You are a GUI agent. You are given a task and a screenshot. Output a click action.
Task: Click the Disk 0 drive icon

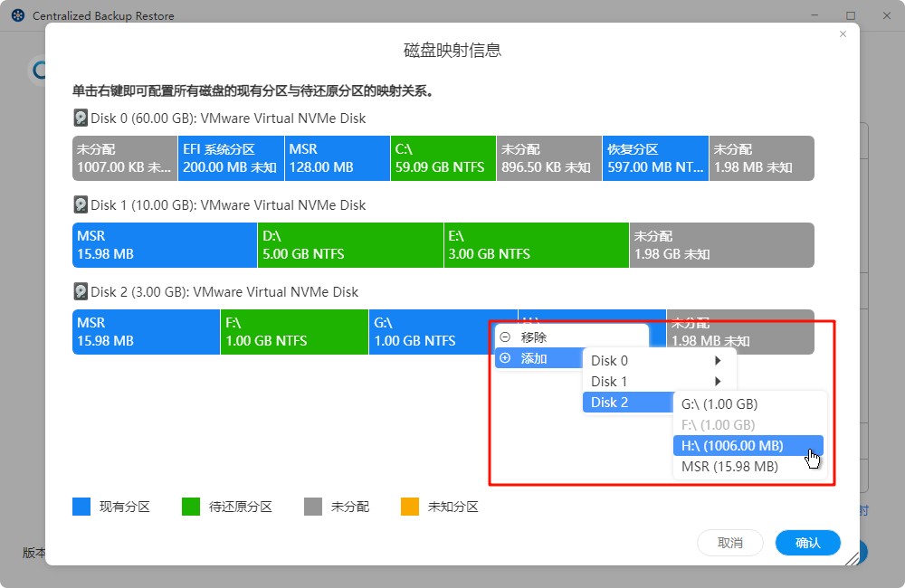point(80,118)
